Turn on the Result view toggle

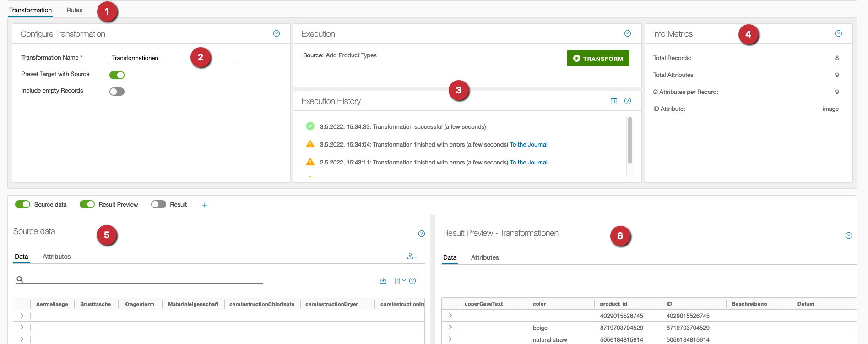tap(158, 205)
